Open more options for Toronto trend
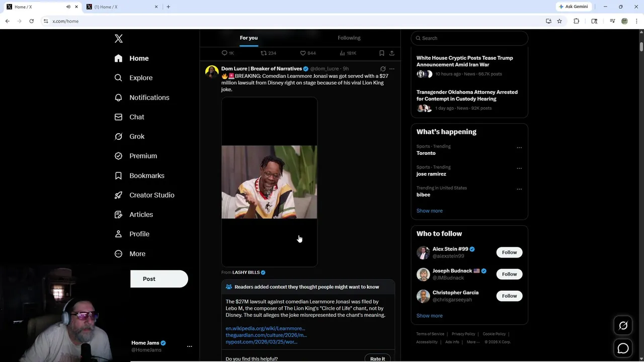 coord(519,148)
